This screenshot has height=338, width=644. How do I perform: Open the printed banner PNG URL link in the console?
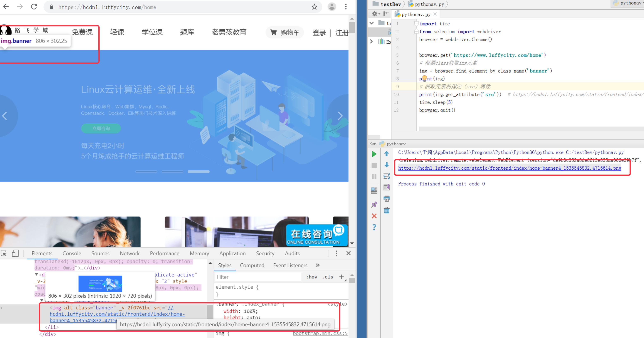tap(509, 168)
